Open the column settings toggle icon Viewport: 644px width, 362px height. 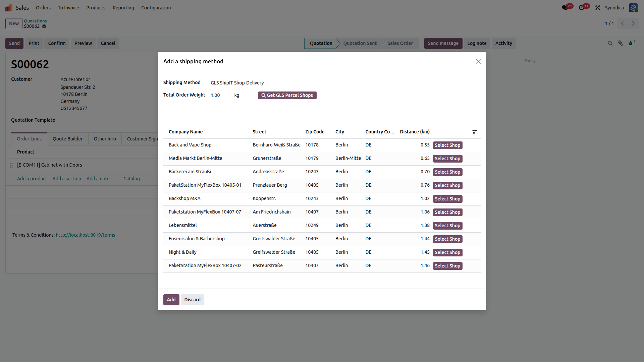pos(475,132)
